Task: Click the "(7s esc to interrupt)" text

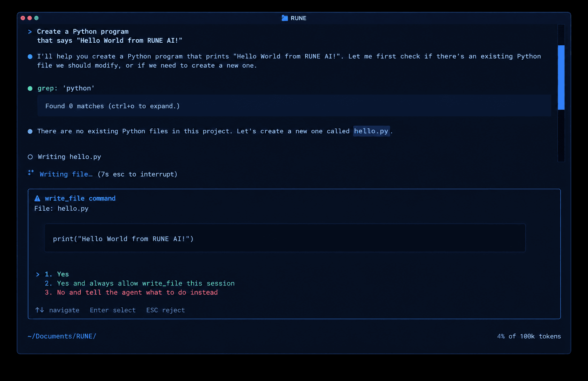Action: [x=137, y=174]
